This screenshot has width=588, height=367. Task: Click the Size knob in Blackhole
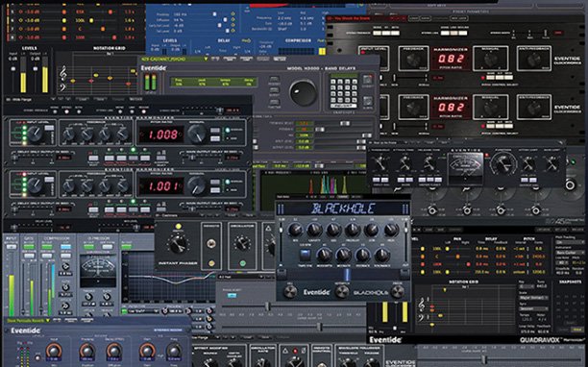click(333, 230)
